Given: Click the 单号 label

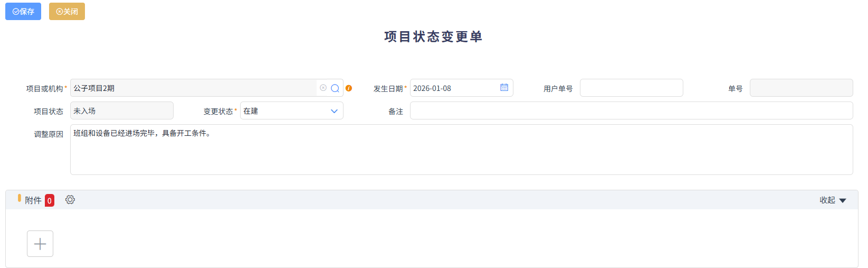Looking at the screenshot, I should (x=736, y=89).
